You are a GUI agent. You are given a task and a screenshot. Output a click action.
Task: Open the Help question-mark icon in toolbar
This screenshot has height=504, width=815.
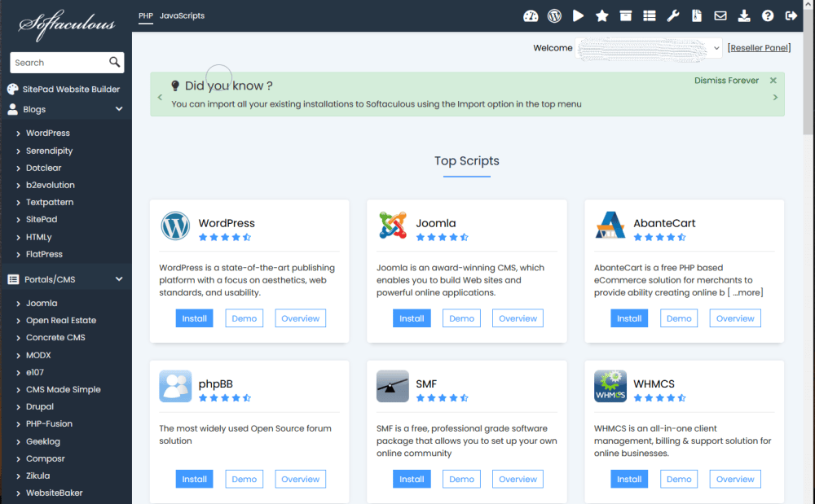[767, 15]
